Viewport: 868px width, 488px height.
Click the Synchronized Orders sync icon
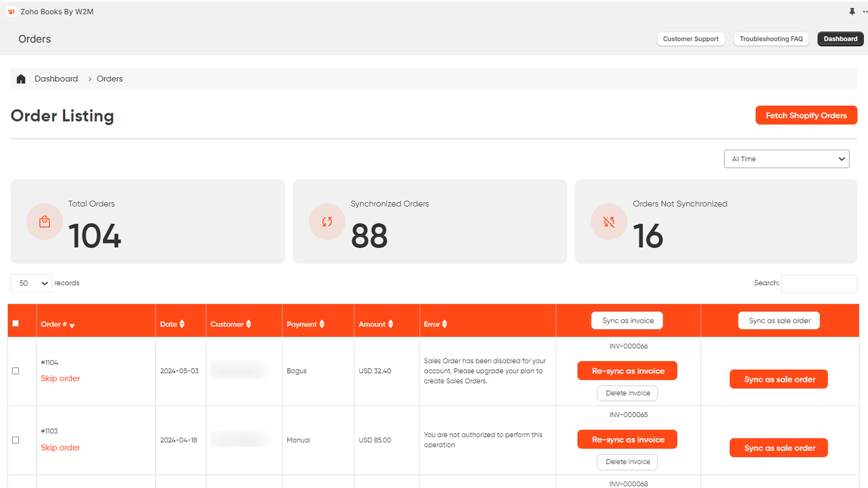click(327, 222)
